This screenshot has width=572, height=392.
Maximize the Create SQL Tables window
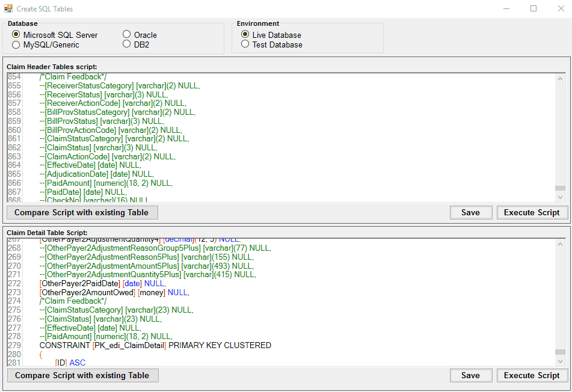534,9
